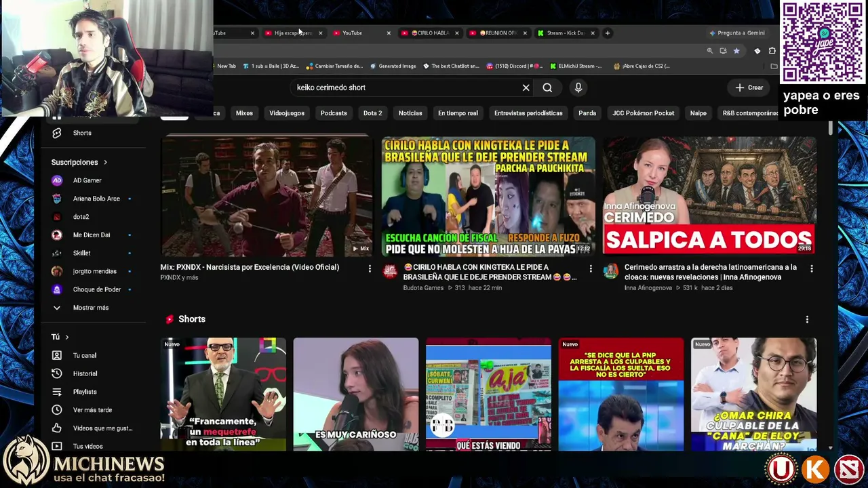This screenshot has width=868, height=488.
Task: Open the Ver más tarde icon
Action: point(57,410)
